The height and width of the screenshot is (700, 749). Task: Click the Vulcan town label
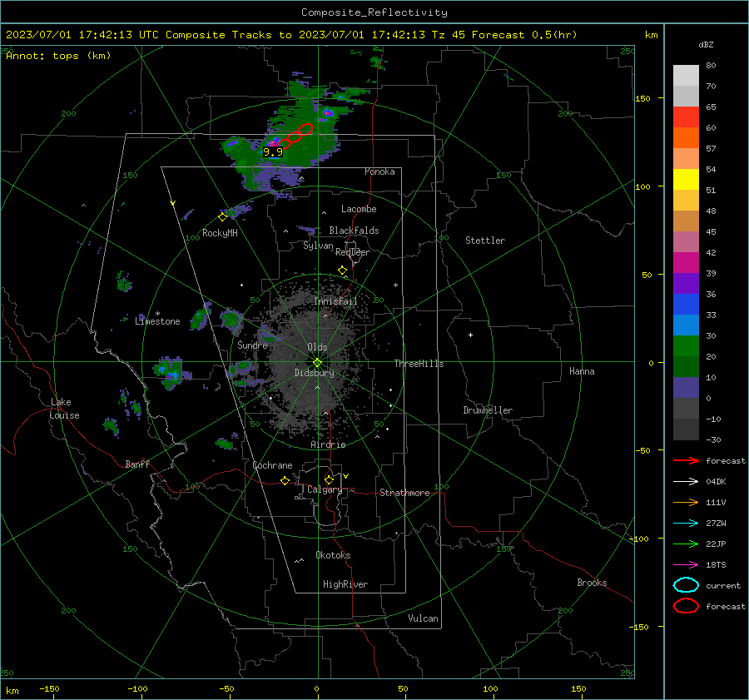pos(423,618)
